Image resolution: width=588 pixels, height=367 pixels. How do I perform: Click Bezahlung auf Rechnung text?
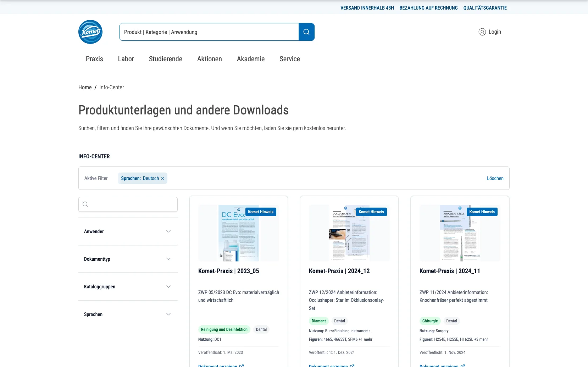(428, 8)
